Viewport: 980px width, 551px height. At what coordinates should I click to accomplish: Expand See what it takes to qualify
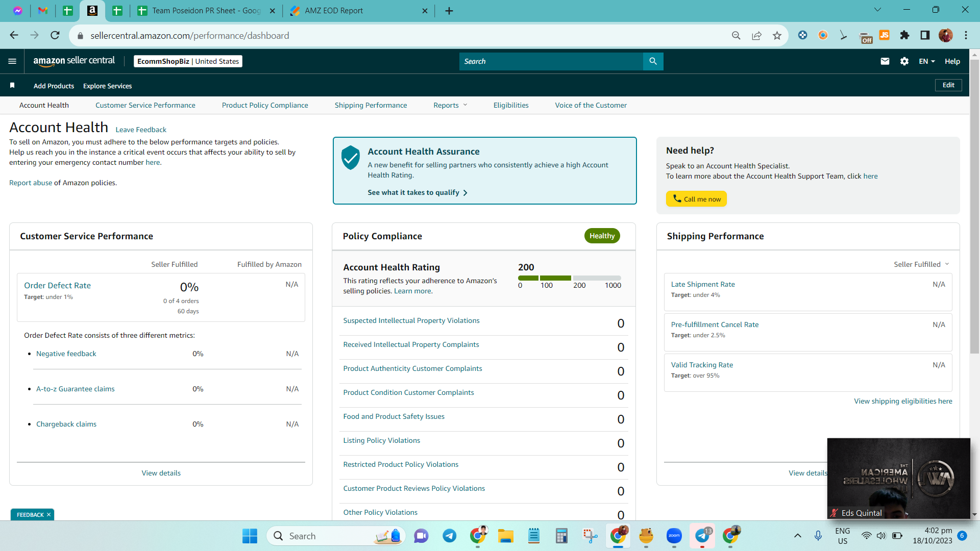point(417,192)
